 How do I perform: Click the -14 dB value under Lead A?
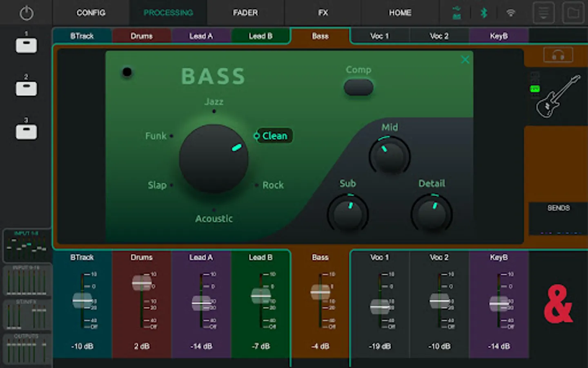[x=201, y=346]
